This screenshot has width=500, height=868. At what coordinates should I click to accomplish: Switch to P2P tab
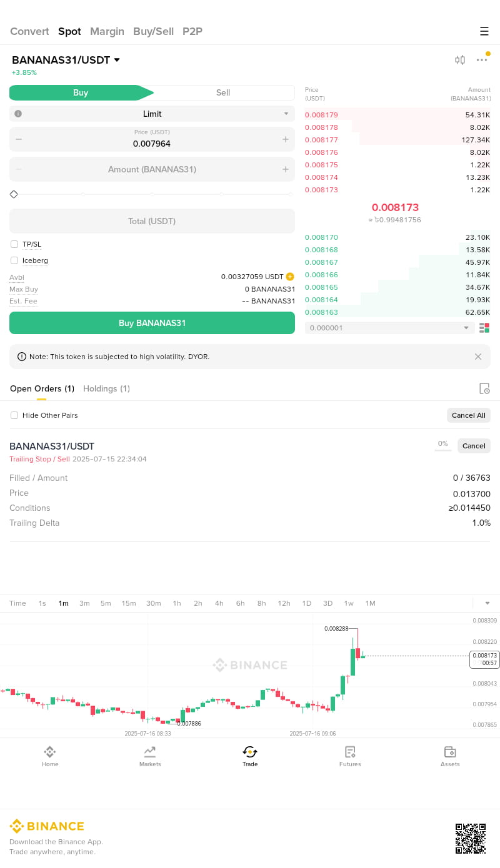[192, 31]
